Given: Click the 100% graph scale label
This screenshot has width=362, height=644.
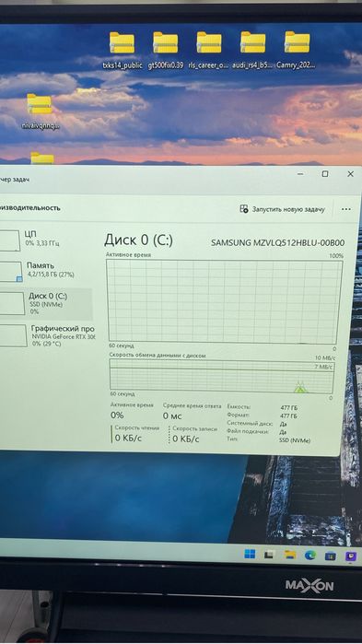Looking at the screenshot, I should 336,256.
